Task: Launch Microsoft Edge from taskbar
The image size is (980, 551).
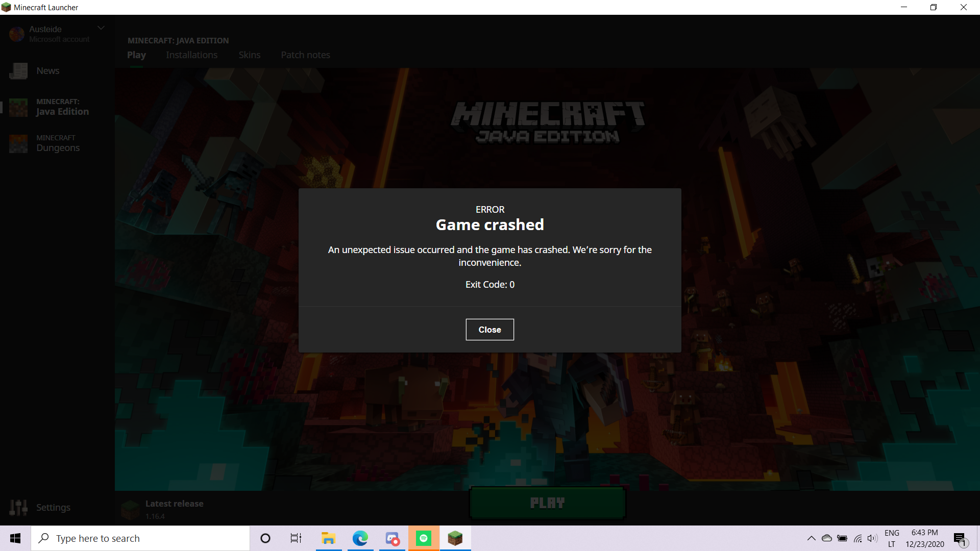Action: pyautogui.click(x=360, y=538)
